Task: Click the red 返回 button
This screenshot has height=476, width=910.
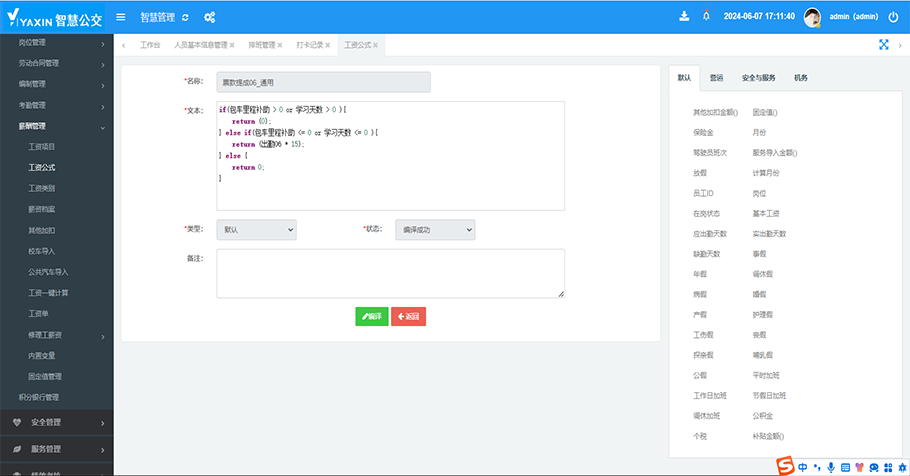Action: pyautogui.click(x=408, y=316)
